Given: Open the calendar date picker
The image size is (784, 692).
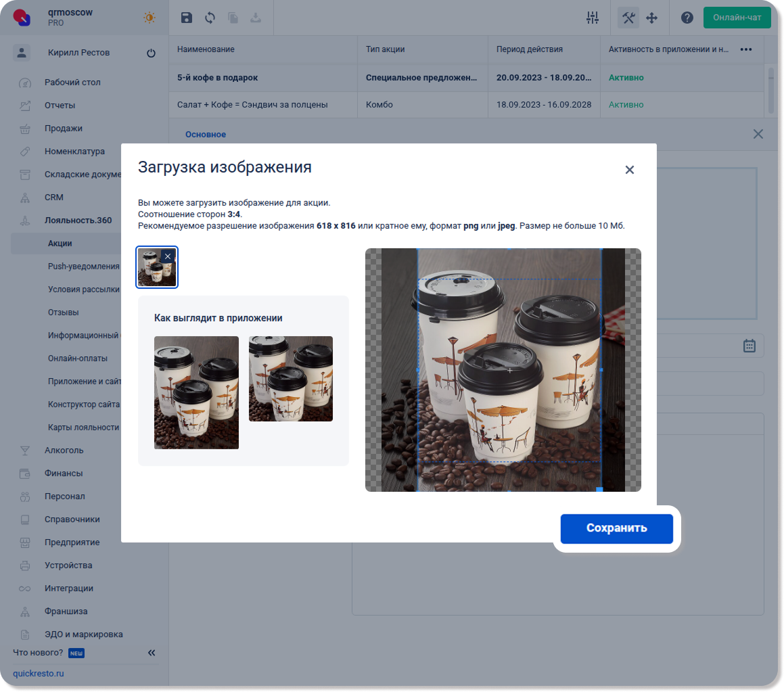Looking at the screenshot, I should click(750, 346).
